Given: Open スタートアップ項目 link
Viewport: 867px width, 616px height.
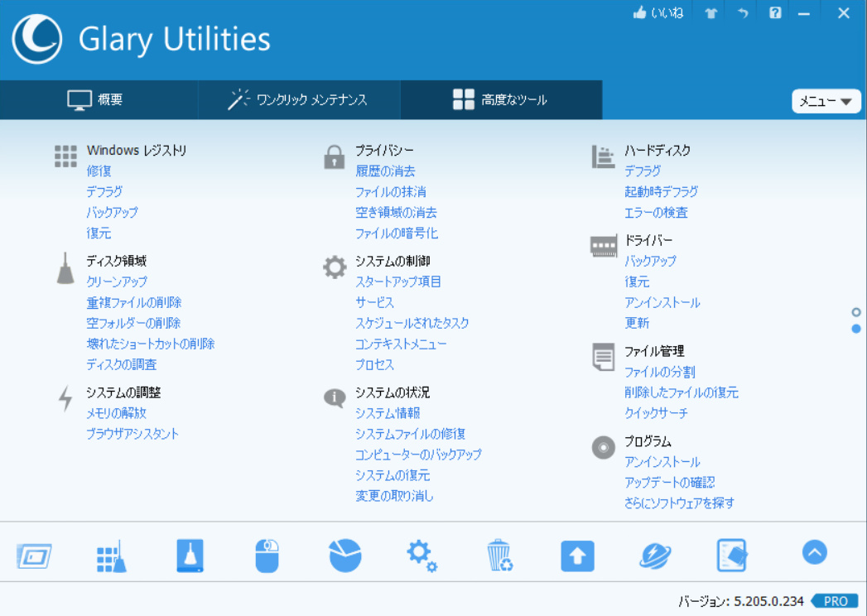Looking at the screenshot, I should click(398, 282).
